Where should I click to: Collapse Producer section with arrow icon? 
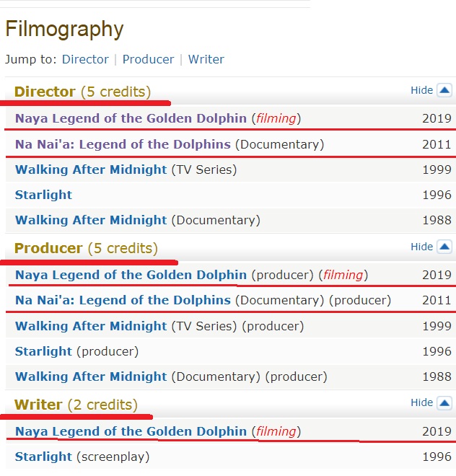point(444,247)
